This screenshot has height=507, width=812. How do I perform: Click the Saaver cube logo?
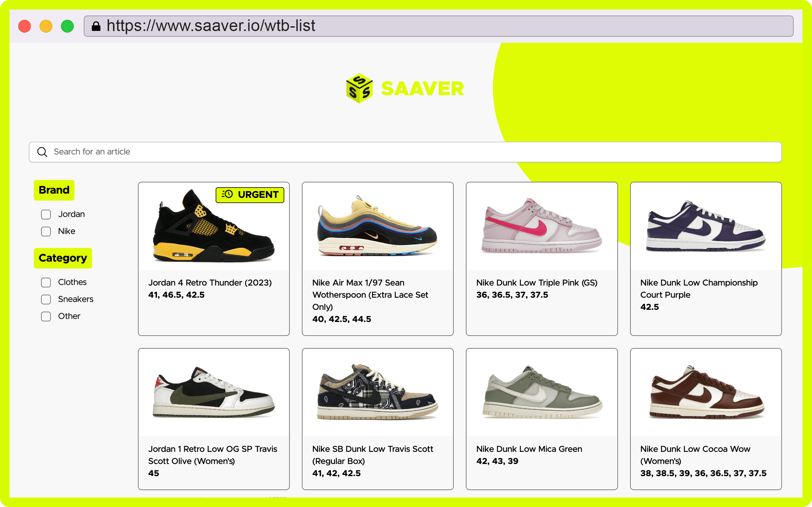[359, 88]
